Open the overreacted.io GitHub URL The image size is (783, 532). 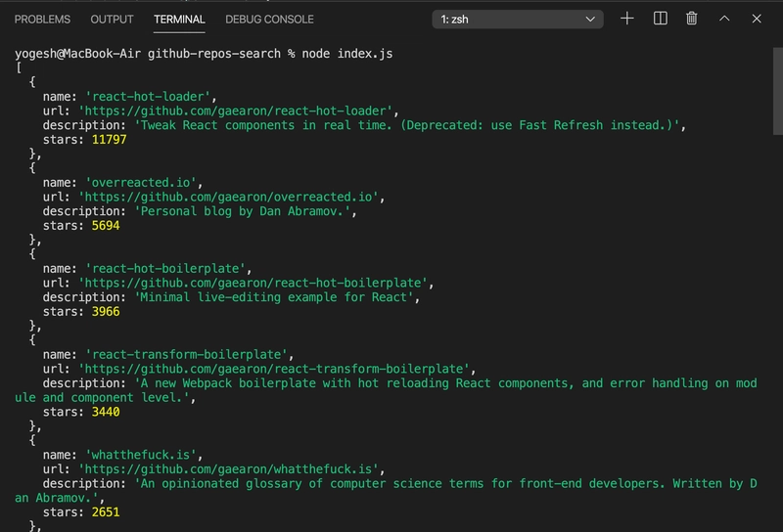click(x=231, y=198)
